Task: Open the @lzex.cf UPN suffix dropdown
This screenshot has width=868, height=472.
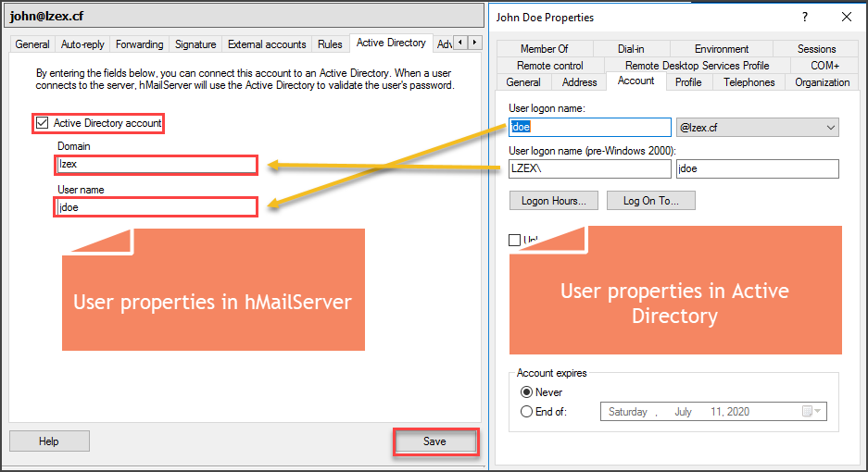Action: click(757, 128)
